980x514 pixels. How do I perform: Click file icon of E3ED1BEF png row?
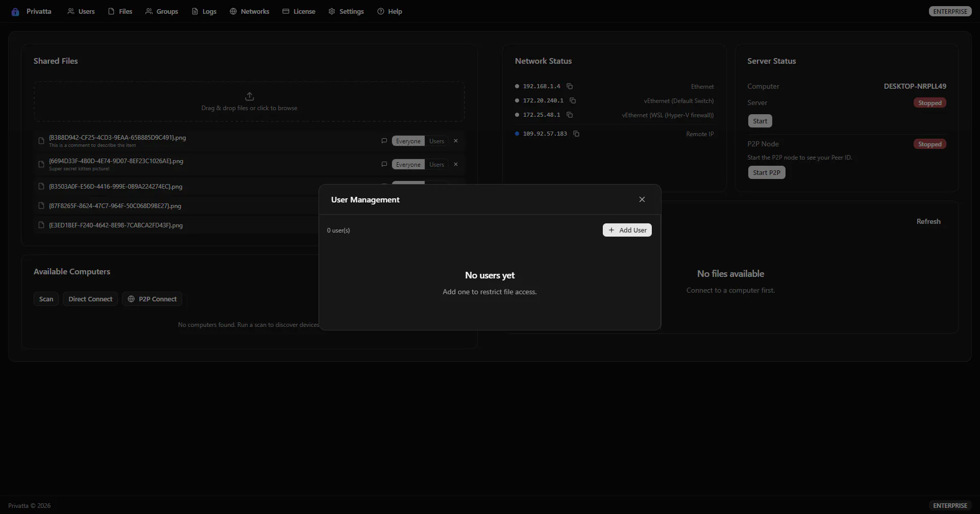[x=41, y=225]
